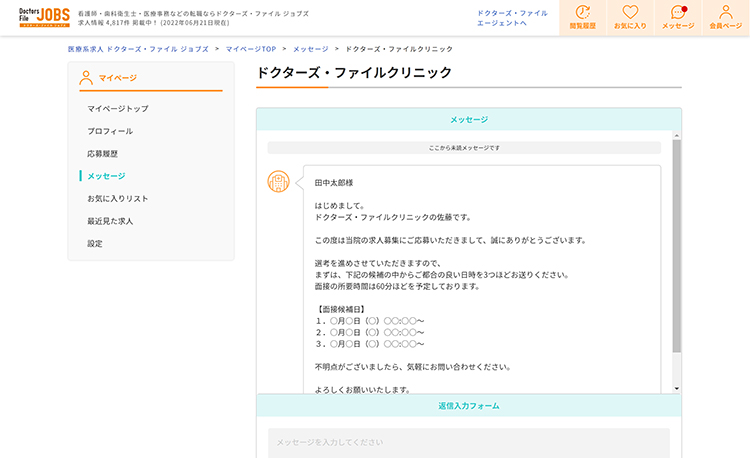Image resolution: width=750 pixels, height=458 pixels.
Task: Open 応募履歴 in sidebar
Action: [102, 153]
